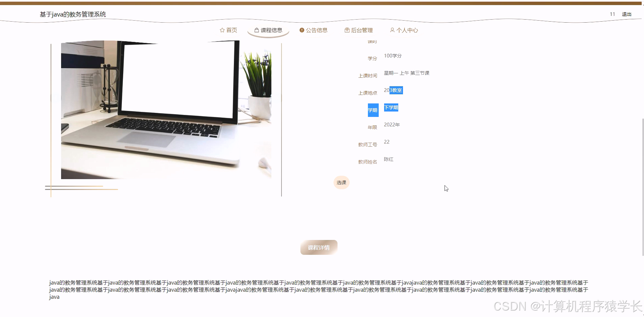Click the highlighted 203教室 location text
Image resolution: width=644 pixels, height=317 pixels.
point(393,90)
